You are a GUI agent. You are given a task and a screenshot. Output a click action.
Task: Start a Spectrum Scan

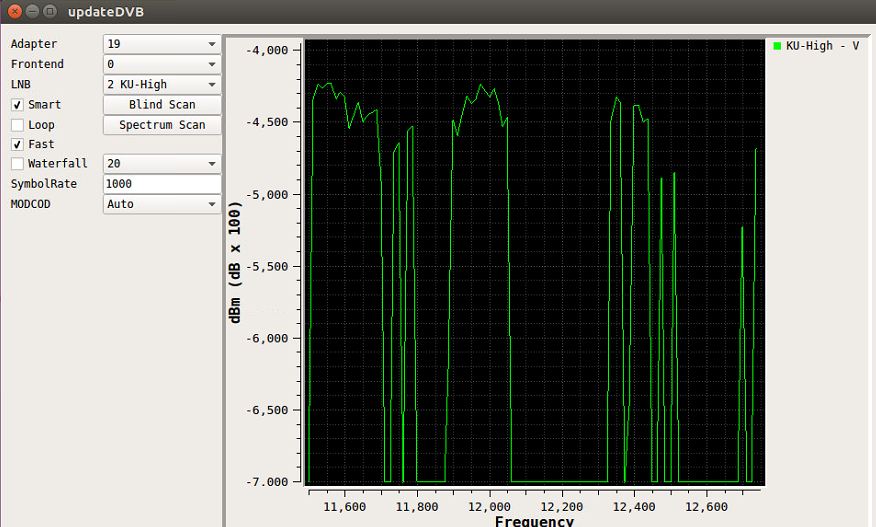point(162,125)
